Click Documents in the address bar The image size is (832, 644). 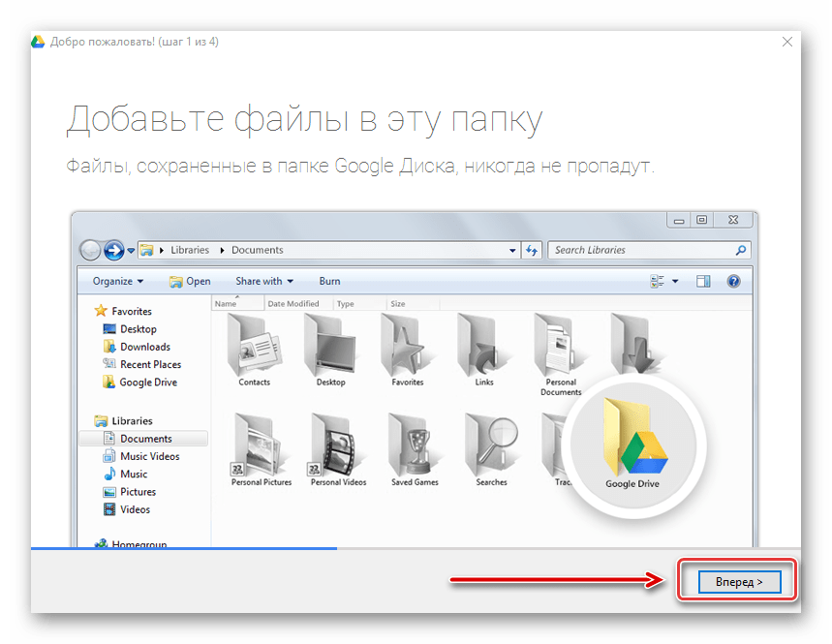(x=258, y=250)
